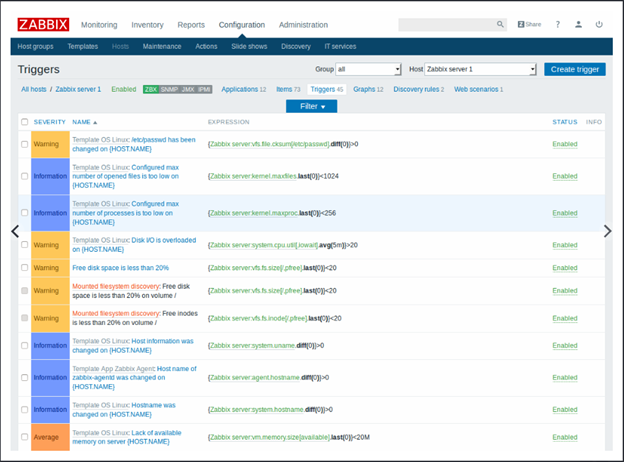Click the ZABBIX logo
Image resolution: width=624 pixels, height=462 pixels.
[43, 25]
